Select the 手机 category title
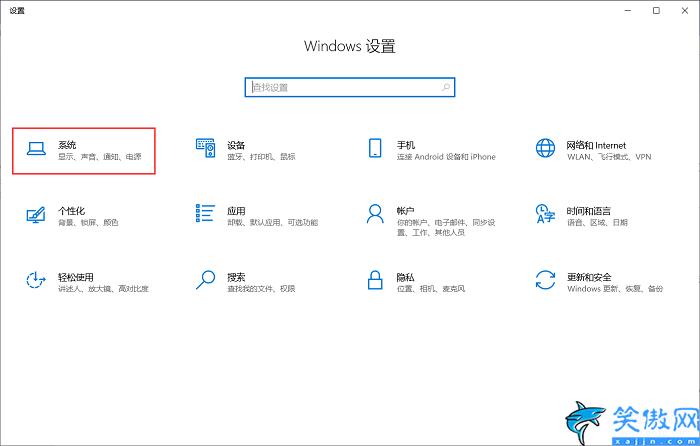700x446 pixels. (x=406, y=145)
